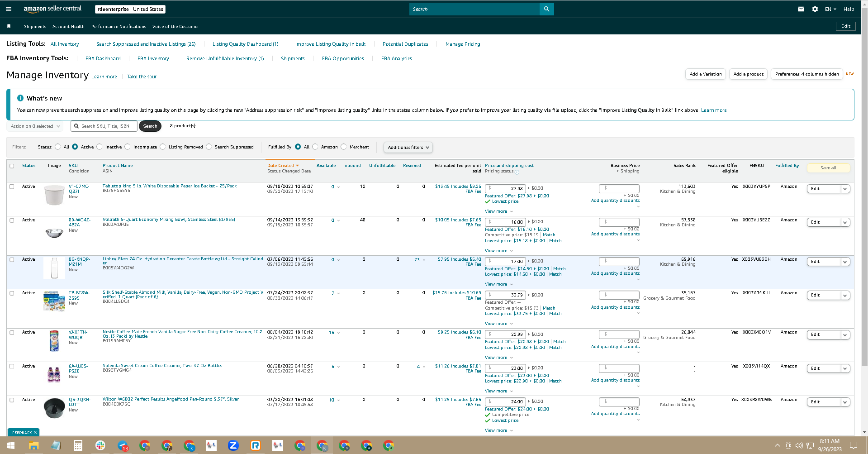Expand Reserved 23 chevron for Libbey Glass row
Image resolution: width=868 pixels, height=454 pixels.
pyautogui.click(x=424, y=260)
